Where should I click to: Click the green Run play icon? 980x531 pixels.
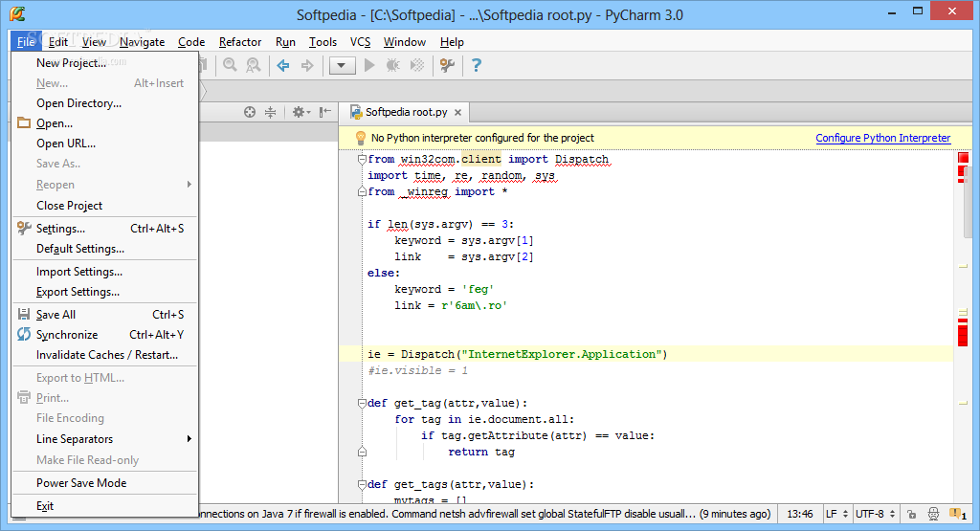[x=369, y=65]
